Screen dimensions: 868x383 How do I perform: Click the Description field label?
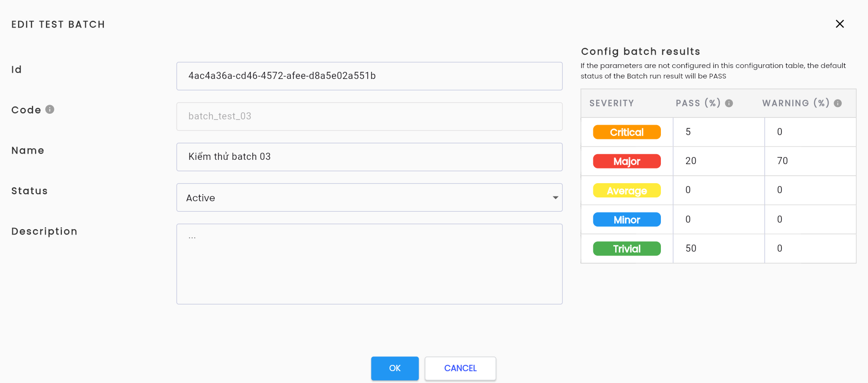pos(44,231)
